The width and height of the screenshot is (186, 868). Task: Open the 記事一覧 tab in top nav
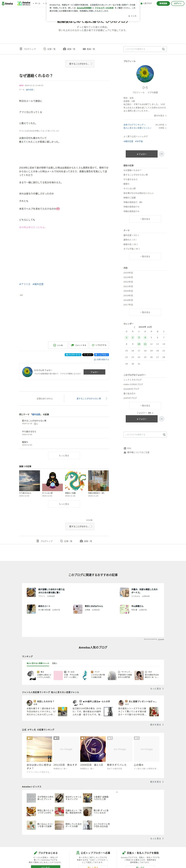[50, 49]
